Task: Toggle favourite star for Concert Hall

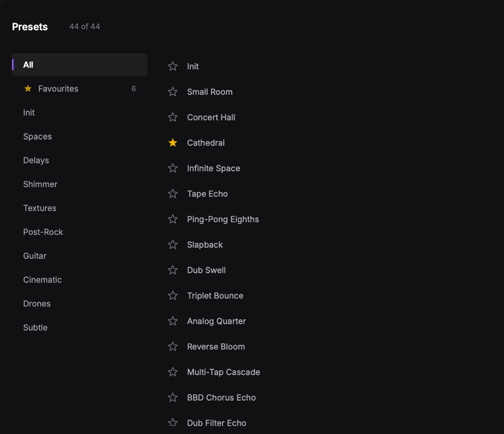Action: coord(172,117)
